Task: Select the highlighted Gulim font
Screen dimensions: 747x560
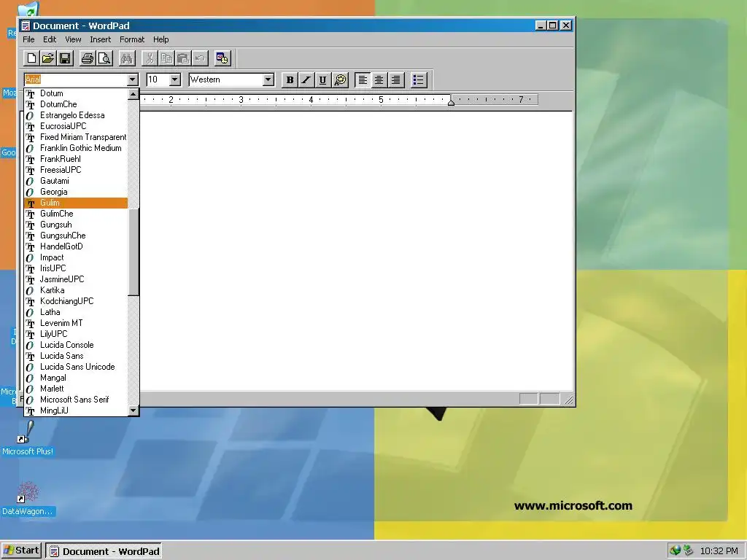Action: pos(76,203)
